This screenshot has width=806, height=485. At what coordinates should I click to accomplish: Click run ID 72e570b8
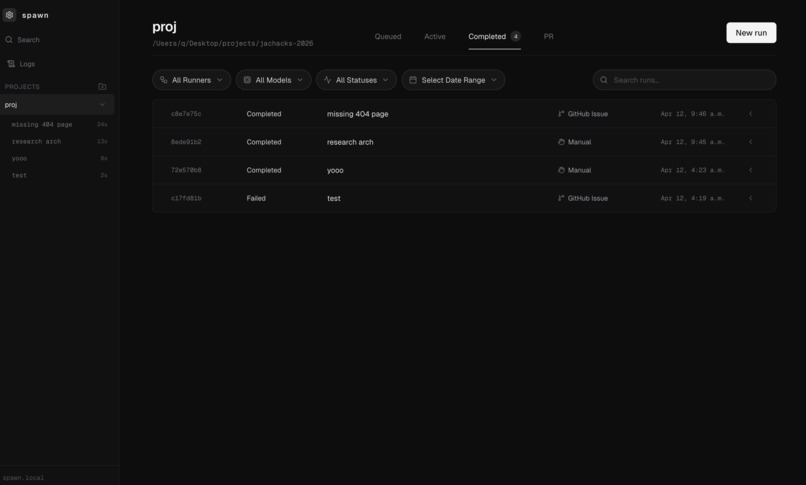pos(186,170)
